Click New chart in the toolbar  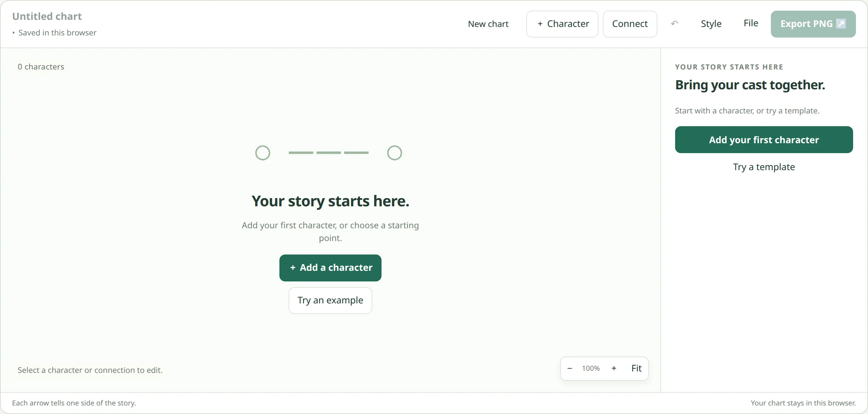point(488,24)
